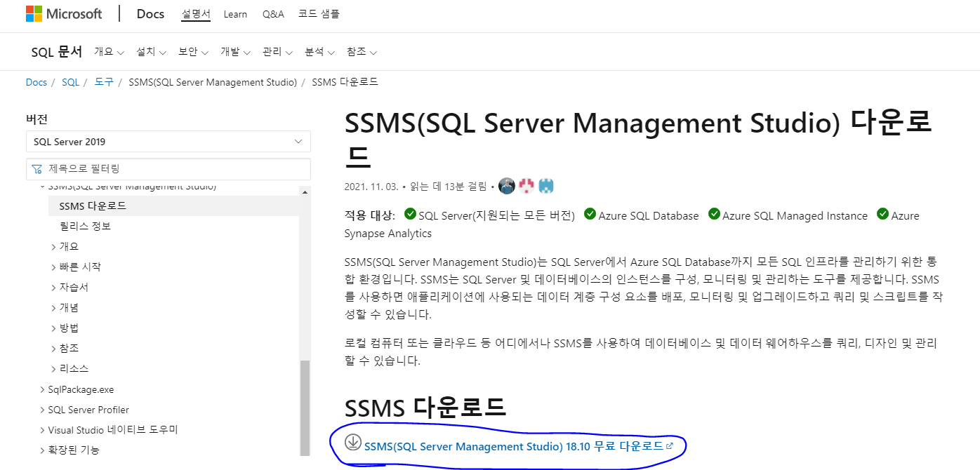Viewport: 980px width, 470px height.
Task: Click the third contributor avatar
Action: tap(546, 186)
